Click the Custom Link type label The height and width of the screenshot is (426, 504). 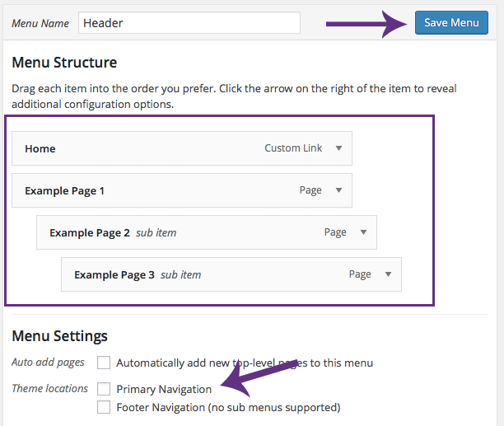[x=294, y=149]
